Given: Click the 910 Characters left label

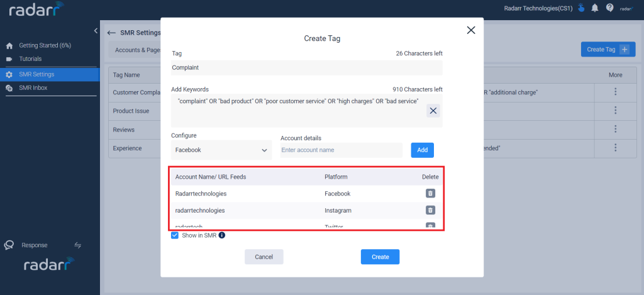Looking at the screenshot, I should pyautogui.click(x=418, y=89).
